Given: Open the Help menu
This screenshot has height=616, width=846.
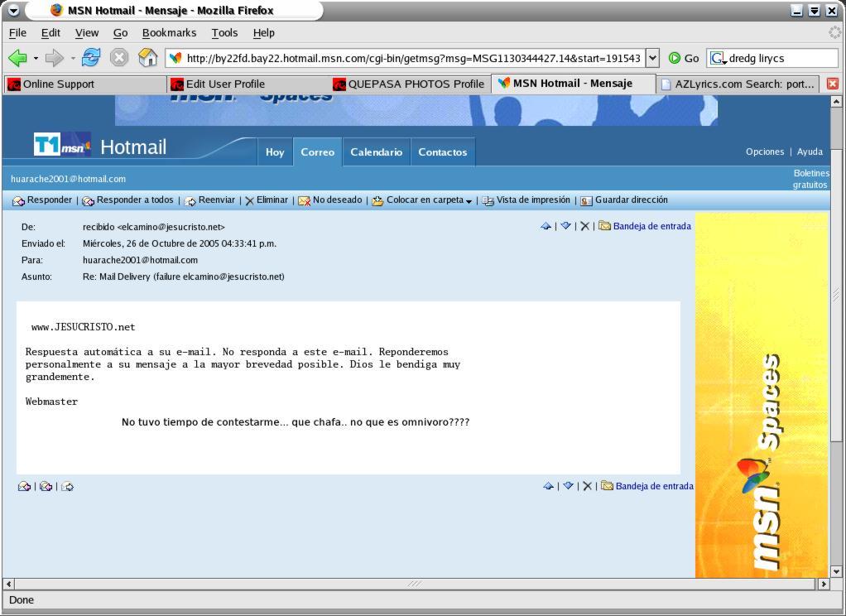Looking at the screenshot, I should click(264, 33).
